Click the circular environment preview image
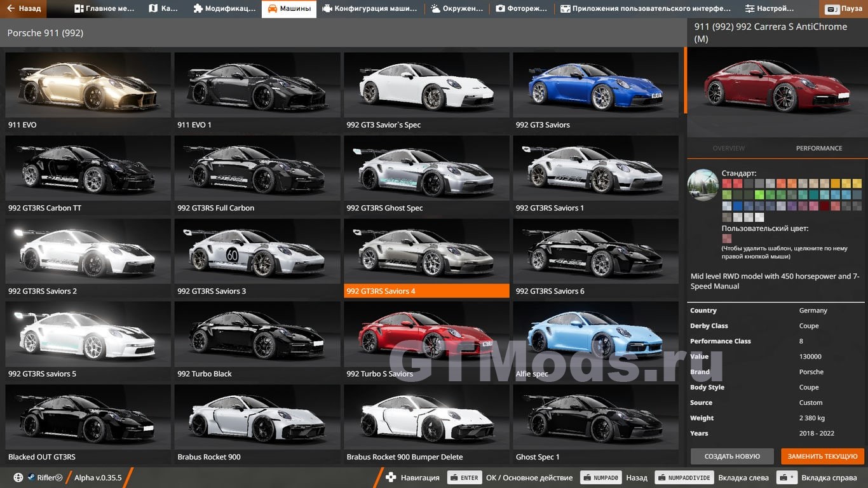The image size is (868, 488). 703,185
